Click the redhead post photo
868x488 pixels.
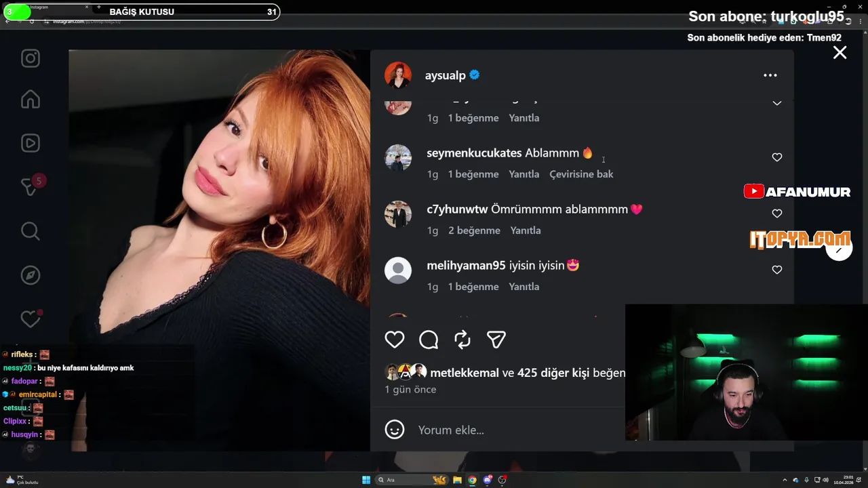tap(219, 250)
